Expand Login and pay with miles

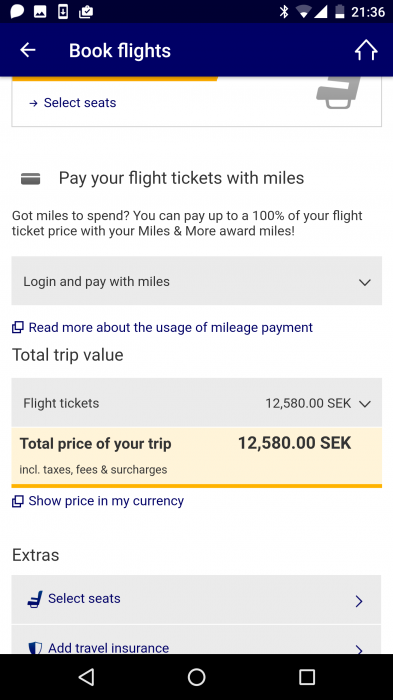click(196, 281)
